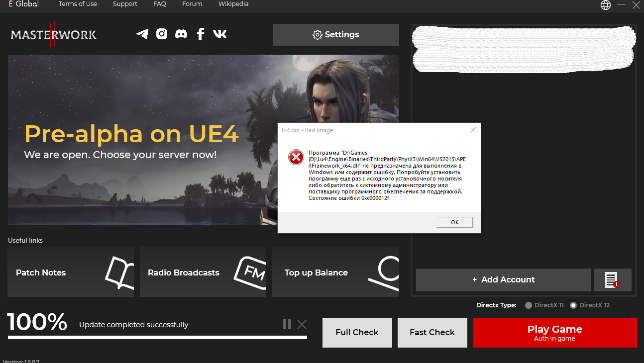Click the red error icon in dialog
Screen dimensions: 644x363
click(x=296, y=157)
